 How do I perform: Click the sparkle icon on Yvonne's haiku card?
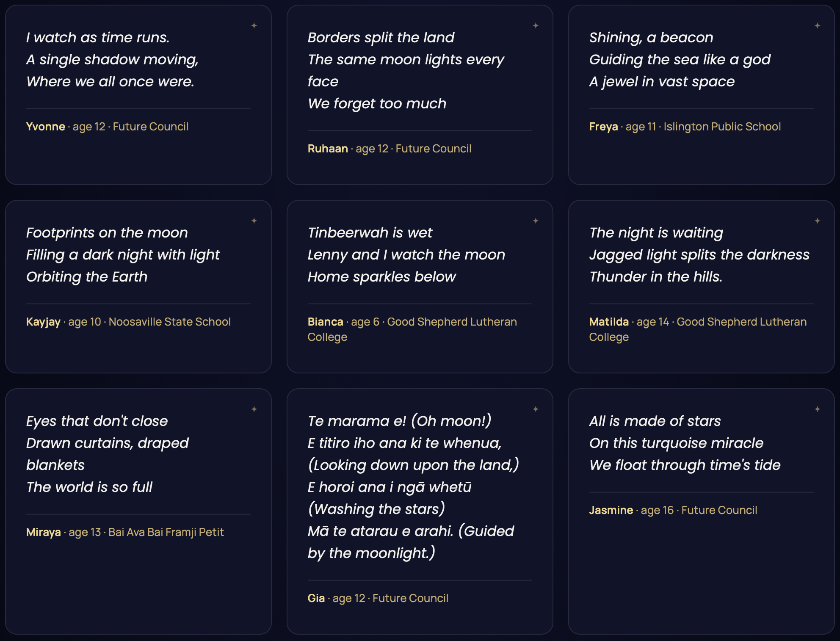coord(254,26)
